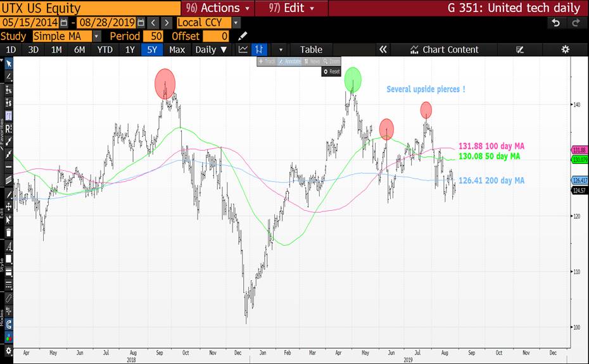Open the text font style tool
The width and height of the screenshot is (589, 364).
click(x=8, y=246)
